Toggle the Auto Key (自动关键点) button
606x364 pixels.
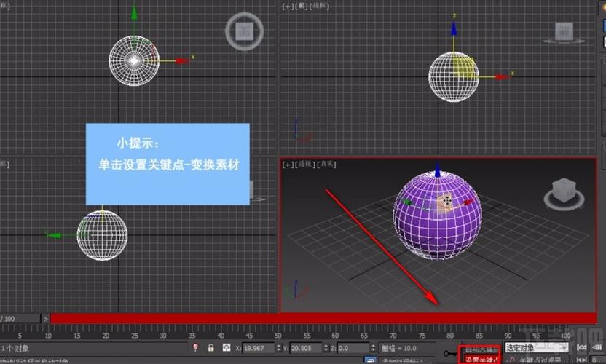click(x=481, y=349)
